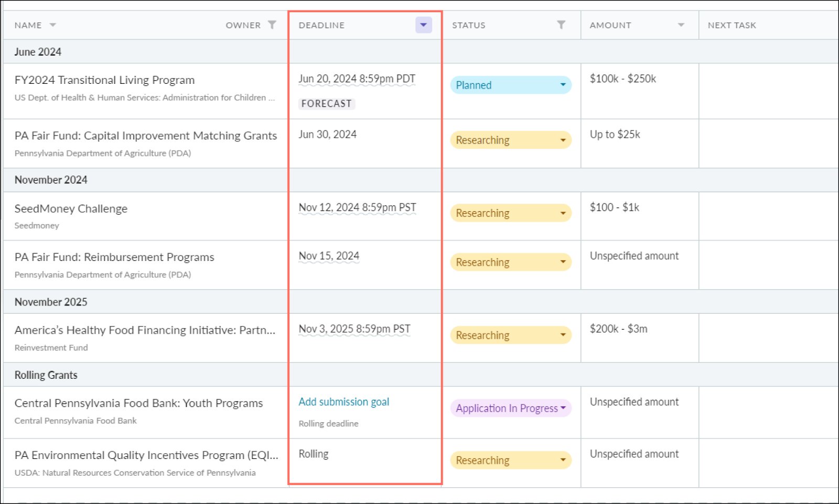
Task: Click the filter funnel icon on Status column
Action: coord(561,24)
